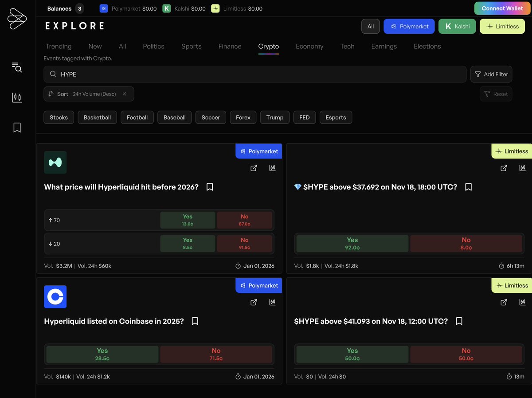Switch to the All category tab
Viewport: 532px width, 398px height.
click(x=122, y=46)
